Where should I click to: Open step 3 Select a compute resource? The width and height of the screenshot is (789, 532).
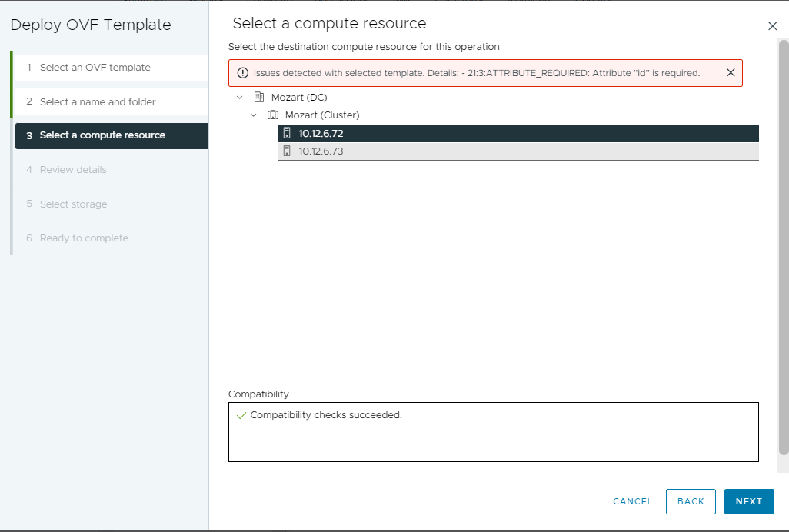coord(112,136)
